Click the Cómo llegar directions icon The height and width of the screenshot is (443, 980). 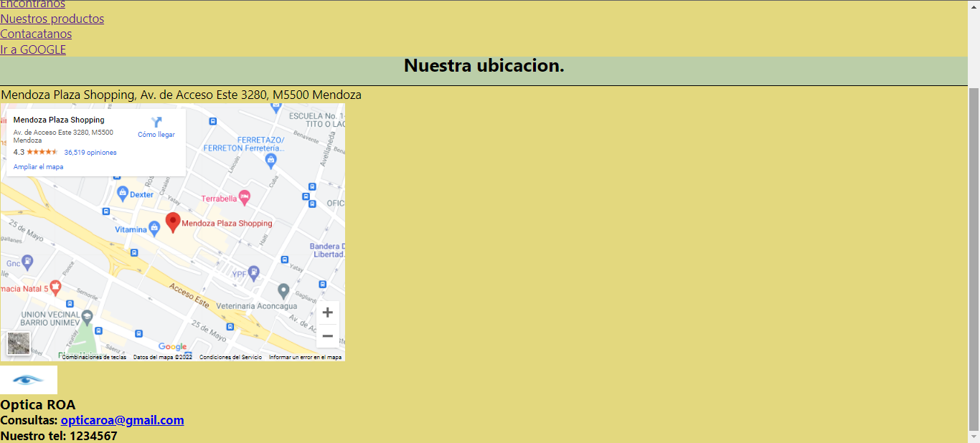(156, 123)
